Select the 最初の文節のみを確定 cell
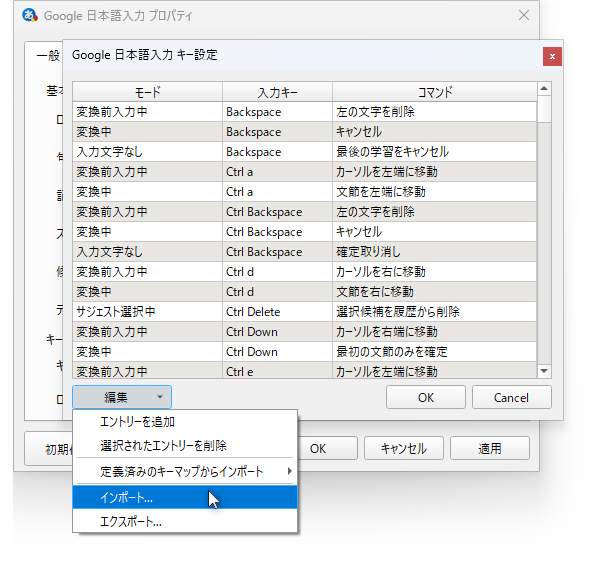Screen dimensions: 592x561 tap(435, 352)
